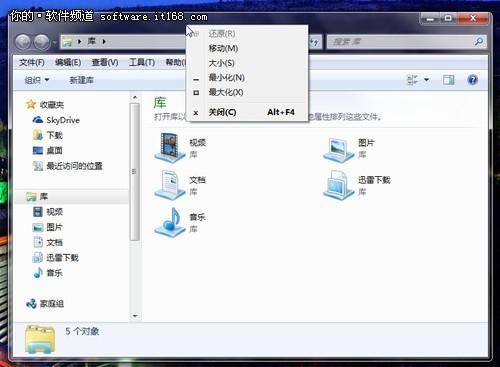Open recent pages dropdown beside Forward
This screenshot has width=500, height=367.
click(54, 42)
